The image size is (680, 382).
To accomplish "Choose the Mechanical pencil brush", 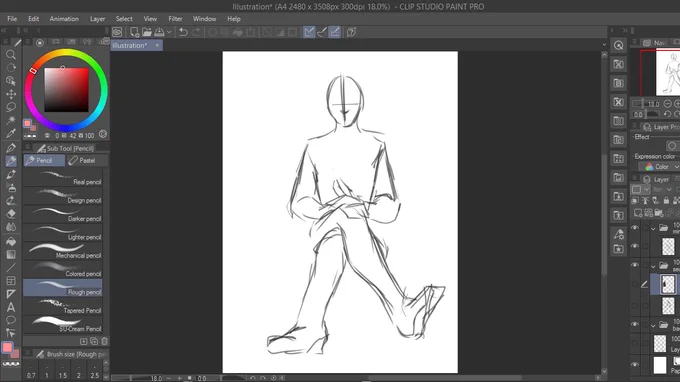I will click(x=63, y=251).
